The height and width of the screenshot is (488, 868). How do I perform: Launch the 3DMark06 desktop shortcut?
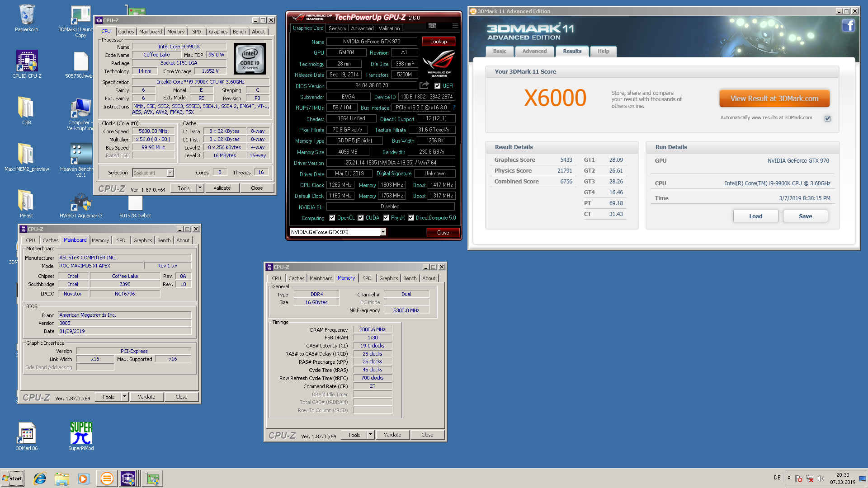[x=27, y=436]
